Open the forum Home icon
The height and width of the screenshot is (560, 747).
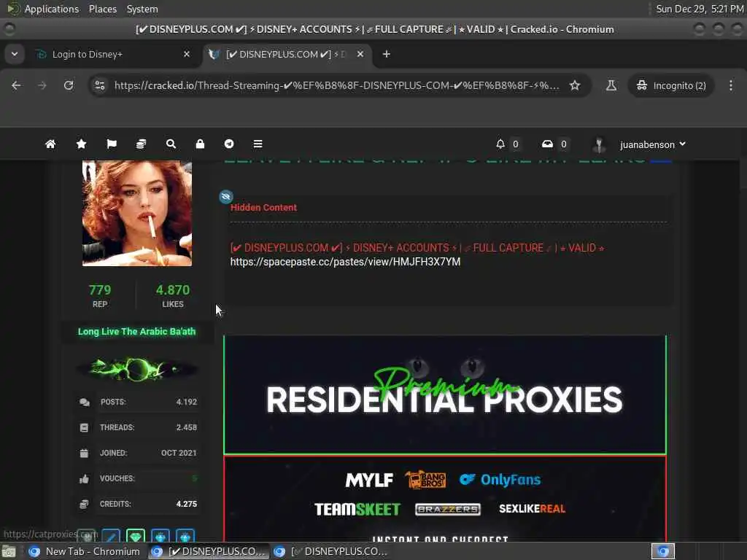pyautogui.click(x=50, y=144)
